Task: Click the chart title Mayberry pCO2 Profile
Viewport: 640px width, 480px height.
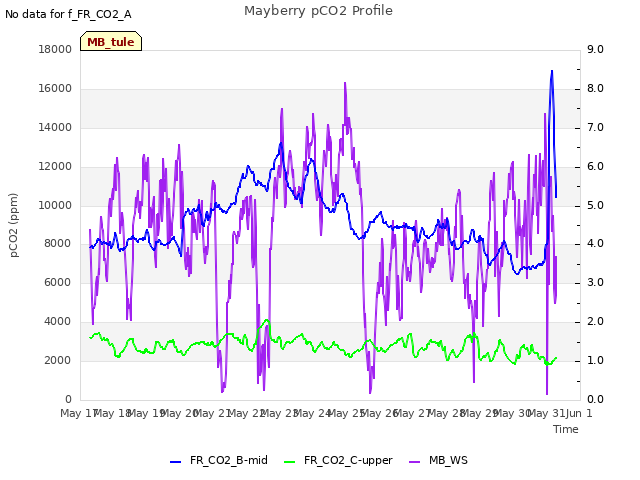Action: [x=318, y=11]
